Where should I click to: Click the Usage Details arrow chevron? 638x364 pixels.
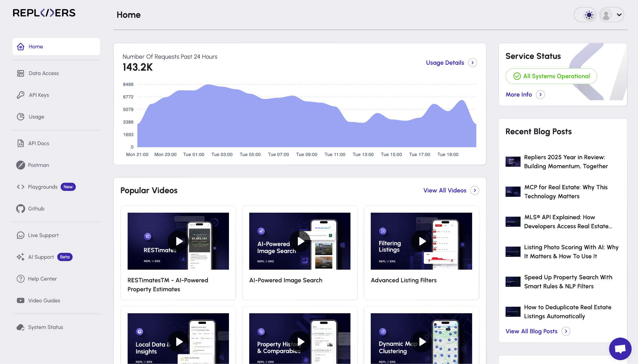click(472, 63)
